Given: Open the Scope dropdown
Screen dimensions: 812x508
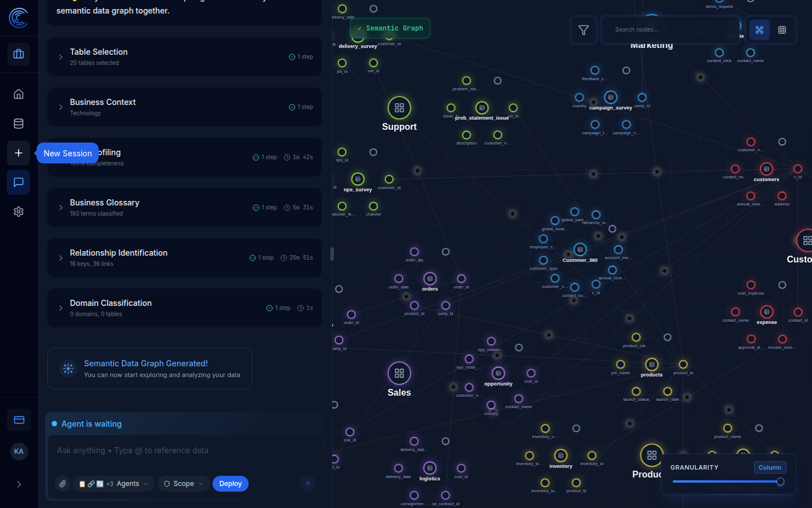Looking at the screenshot, I should point(183,484).
